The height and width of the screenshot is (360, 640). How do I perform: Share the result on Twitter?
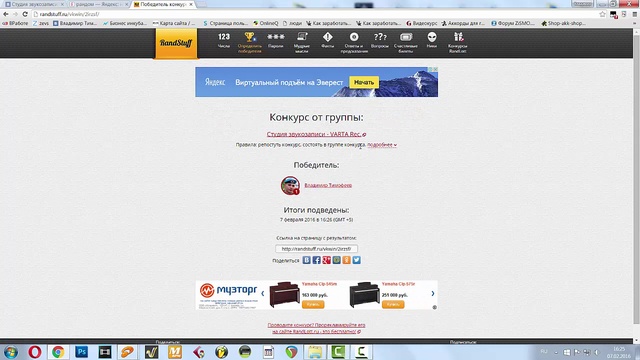tap(356, 260)
